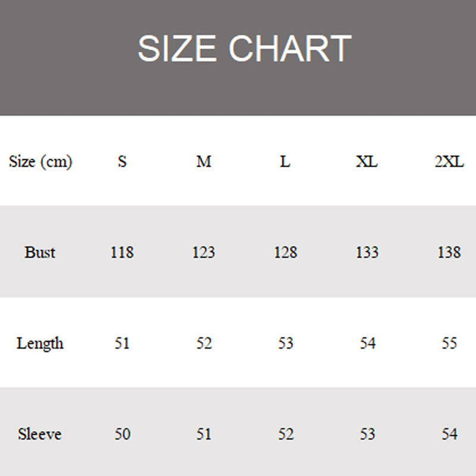Select bust value 133 for size XL
This screenshot has height=476, width=476.
[x=367, y=252]
